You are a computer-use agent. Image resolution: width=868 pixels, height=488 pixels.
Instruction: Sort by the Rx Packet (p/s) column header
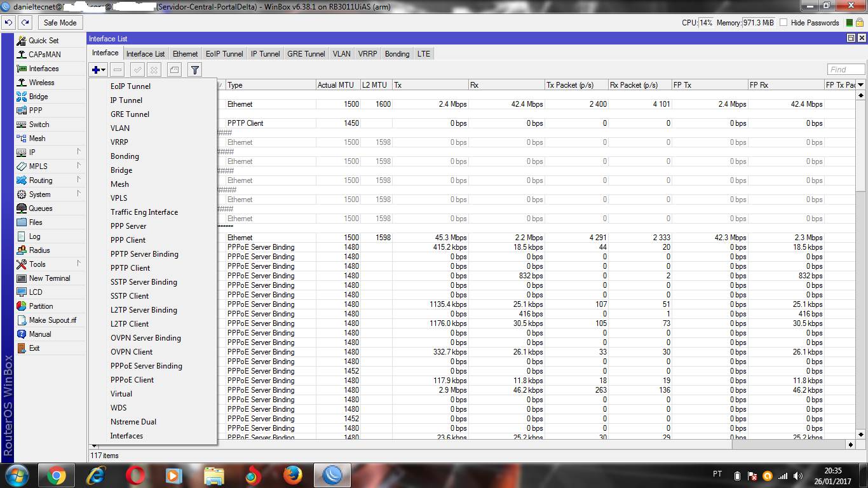[x=640, y=85]
